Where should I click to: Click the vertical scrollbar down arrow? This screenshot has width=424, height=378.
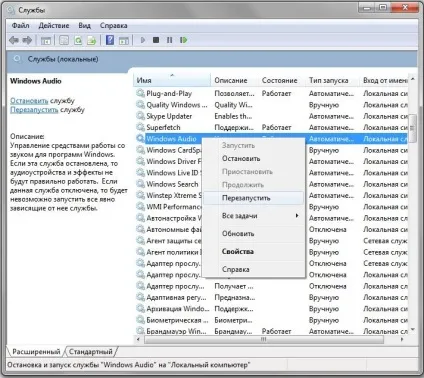pos(413,330)
